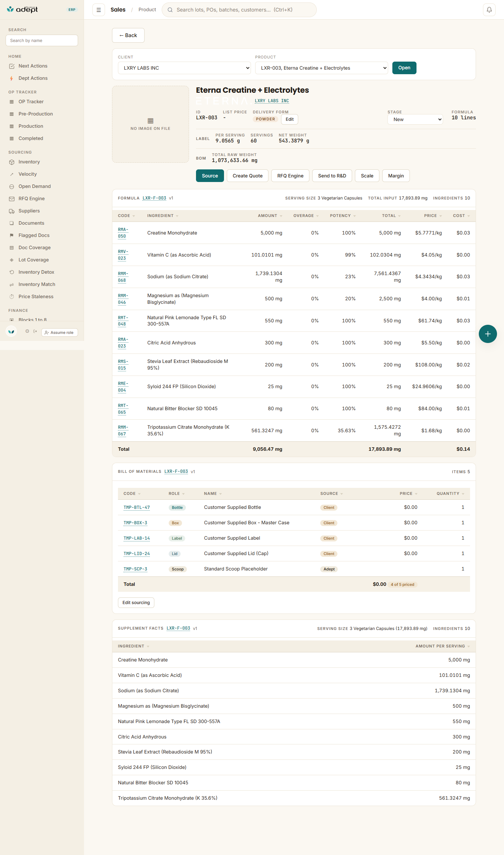The image size is (504, 855).
Task: Click the RFQ Engine action button
Action: (290, 176)
